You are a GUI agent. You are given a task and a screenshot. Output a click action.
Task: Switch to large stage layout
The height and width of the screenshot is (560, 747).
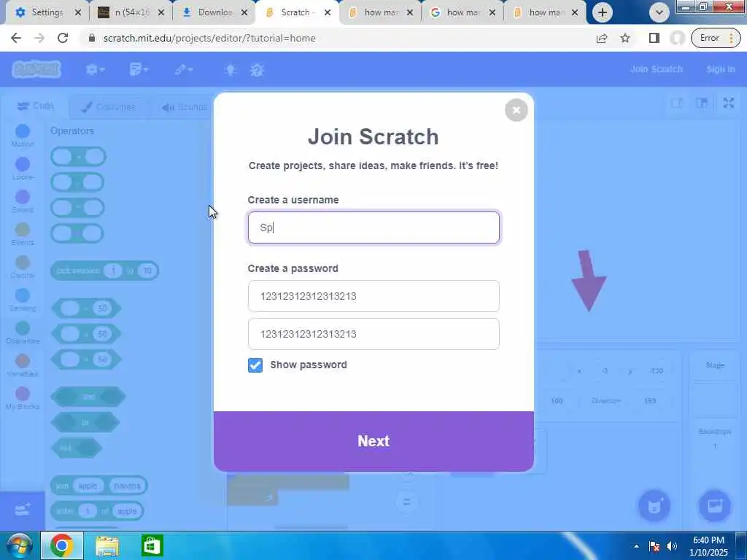(x=701, y=104)
